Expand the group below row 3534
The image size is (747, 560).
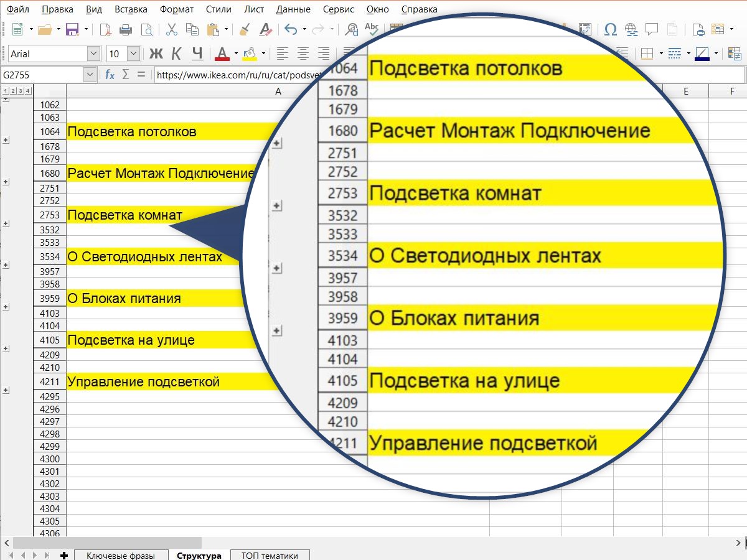point(6,265)
